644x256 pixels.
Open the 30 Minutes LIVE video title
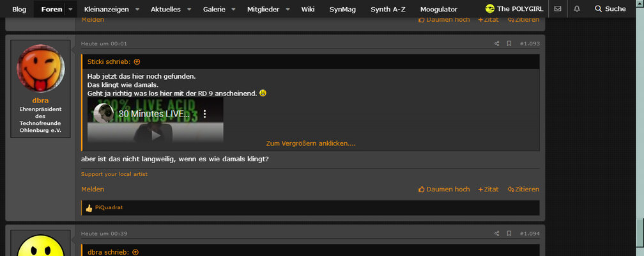pyautogui.click(x=154, y=114)
